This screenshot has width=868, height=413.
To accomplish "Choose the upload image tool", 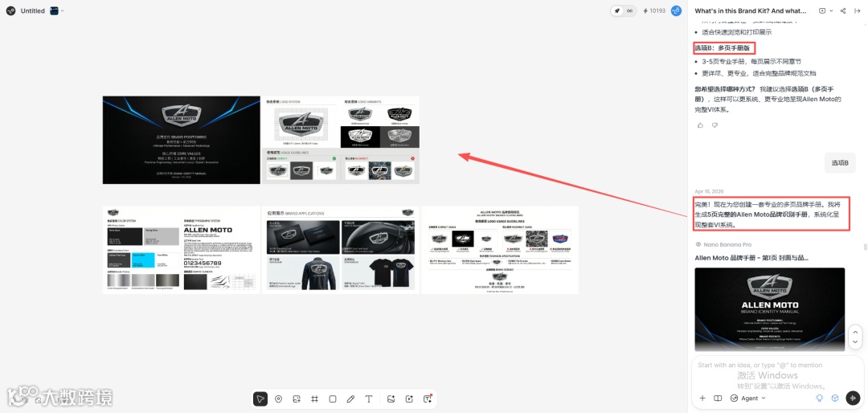I will coord(297,399).
